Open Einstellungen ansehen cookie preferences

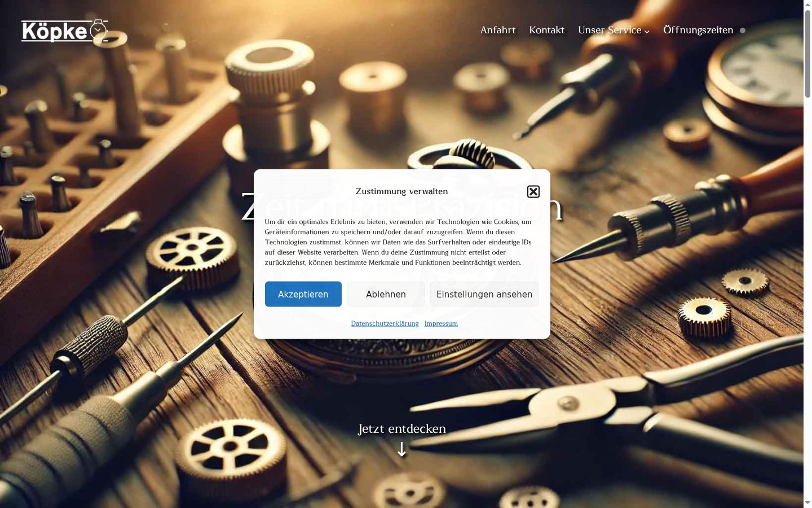click(484, 294)
